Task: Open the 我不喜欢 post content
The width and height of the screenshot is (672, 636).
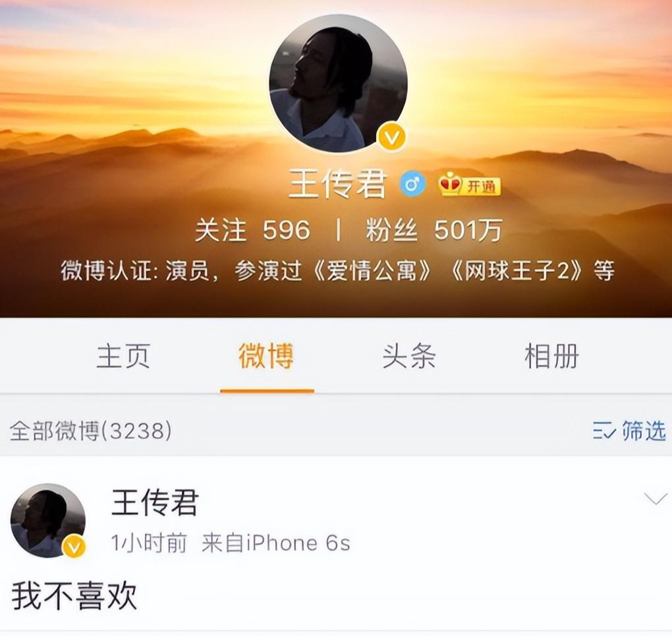Action: (x=74, y=596)
